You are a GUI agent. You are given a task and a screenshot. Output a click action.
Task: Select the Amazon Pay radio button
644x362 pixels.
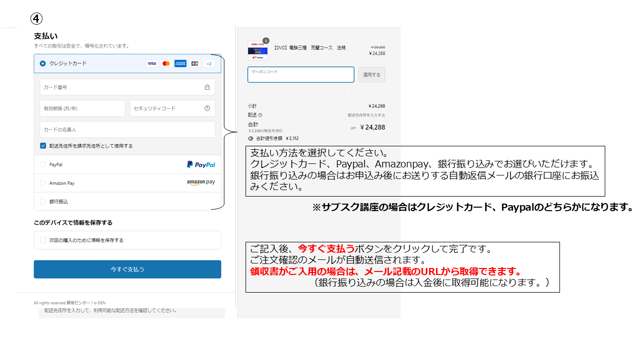coord(43,183)
